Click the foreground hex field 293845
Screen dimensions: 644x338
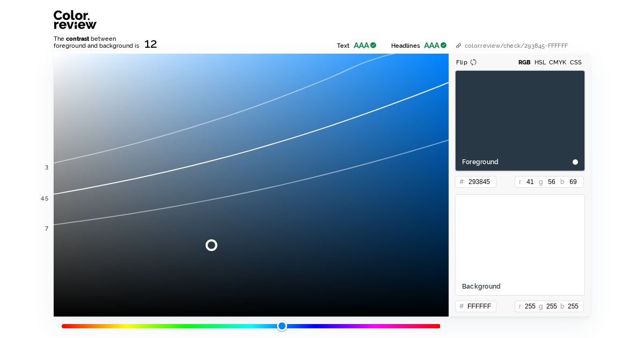click(475, 182)
